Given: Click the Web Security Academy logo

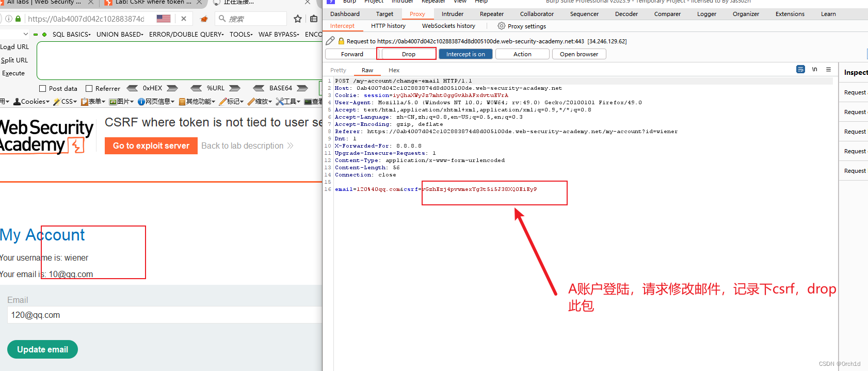Looking at the screenshot, I should pyautogui.click(x=46, y=136).
